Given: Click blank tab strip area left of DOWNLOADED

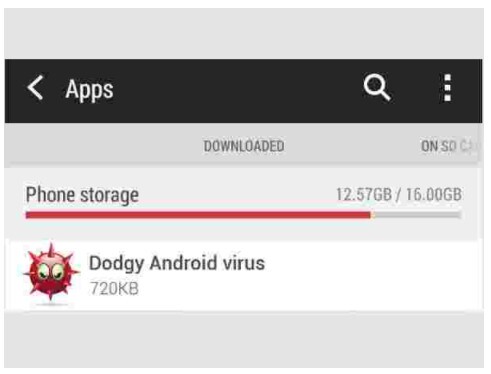Looking at the screenshot, I should pyautogui.click(x=103, y=146).
